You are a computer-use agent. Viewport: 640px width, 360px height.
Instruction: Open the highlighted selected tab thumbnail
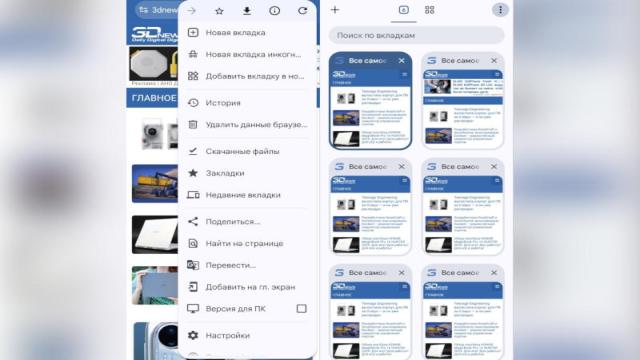[370, 108]
